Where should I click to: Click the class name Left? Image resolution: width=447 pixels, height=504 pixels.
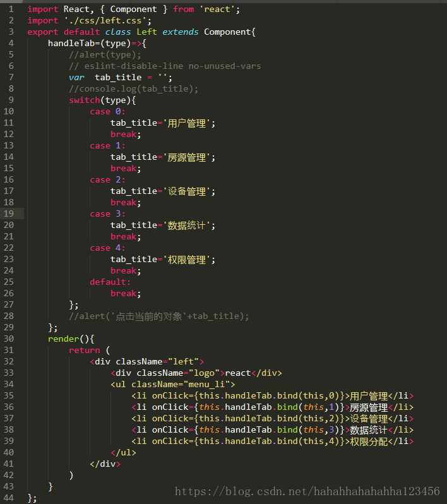click(146, 32)
